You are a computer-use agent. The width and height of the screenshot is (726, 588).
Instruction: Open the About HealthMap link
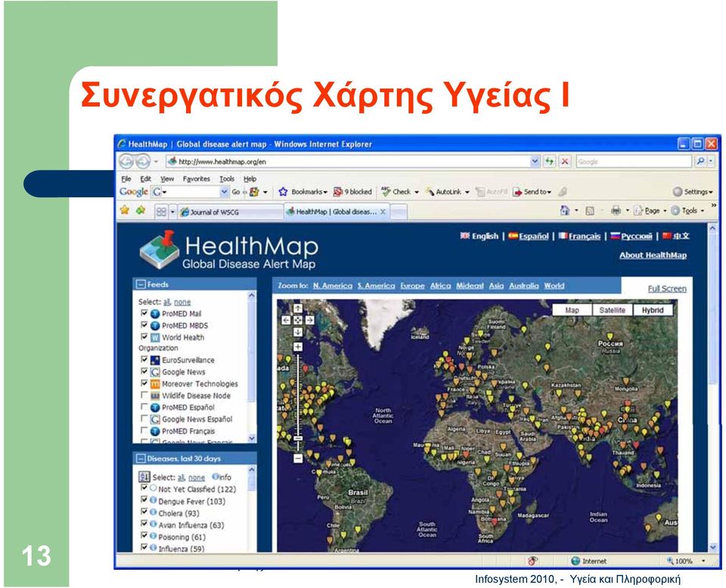coord(653,255)
